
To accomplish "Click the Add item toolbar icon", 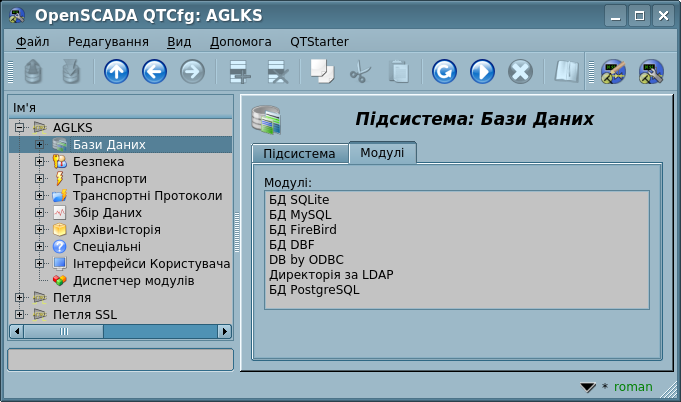I will pyautogui.click(x=239, y=72).
